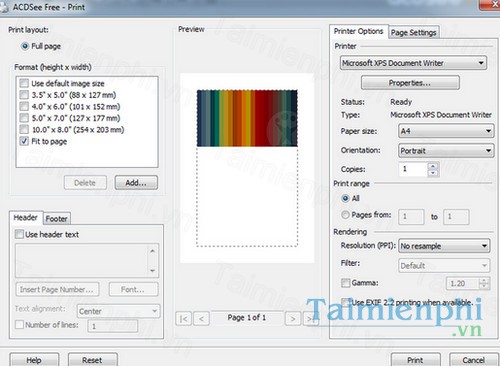Increase the number of copies
Image resolution: width=500 pixels, height=366 pixels.
[x=433, y=166]
